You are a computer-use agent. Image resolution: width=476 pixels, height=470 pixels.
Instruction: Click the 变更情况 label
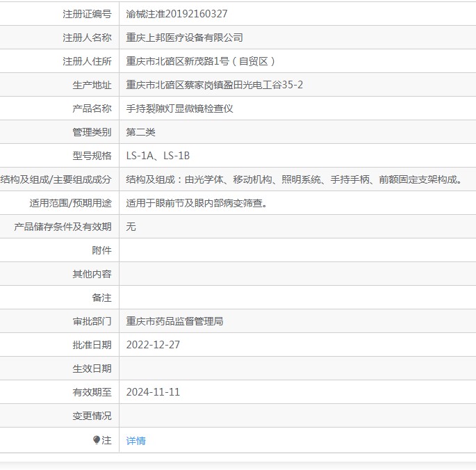(x=92, y=416)
